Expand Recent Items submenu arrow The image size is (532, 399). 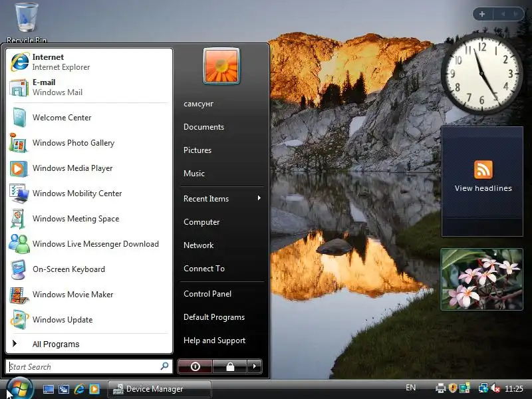click(259, 198)
